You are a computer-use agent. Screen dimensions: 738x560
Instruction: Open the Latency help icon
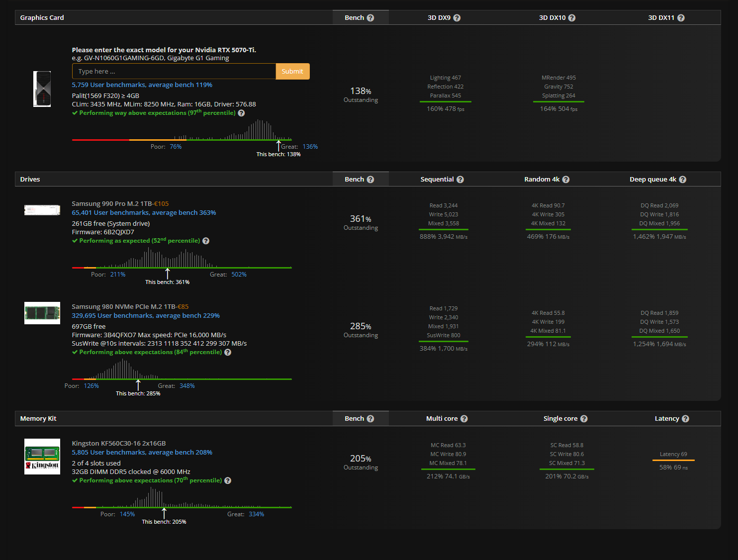[685, 419]
